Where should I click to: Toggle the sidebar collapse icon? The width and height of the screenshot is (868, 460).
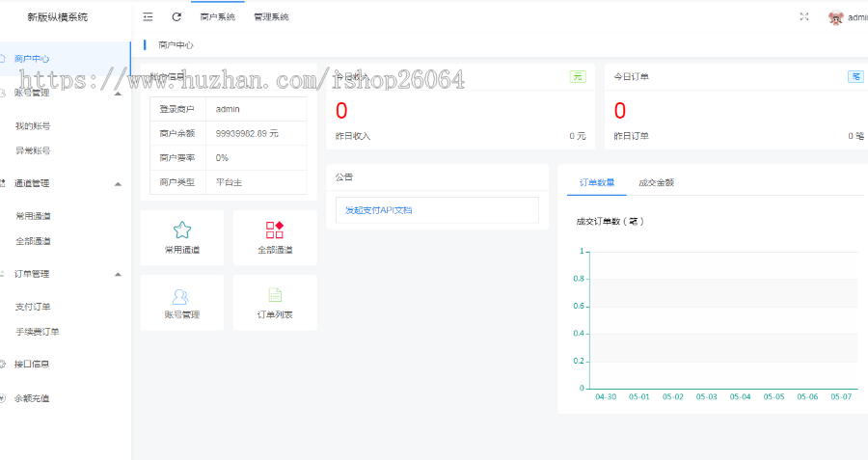pyautogui.click(x=148, y=17)
